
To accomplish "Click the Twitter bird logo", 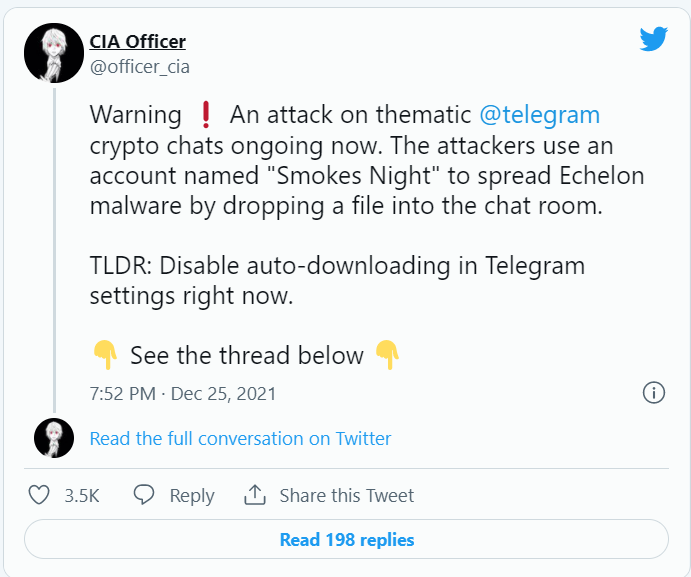I will pos(653,39).
